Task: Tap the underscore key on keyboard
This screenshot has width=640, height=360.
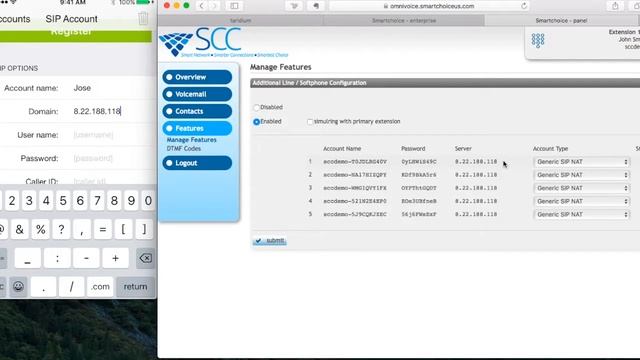Action: [x=27, y=258]
